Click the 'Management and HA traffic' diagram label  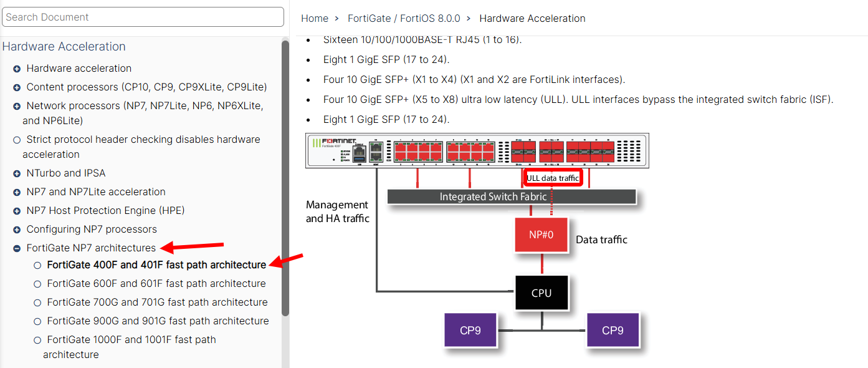[337, 211]
